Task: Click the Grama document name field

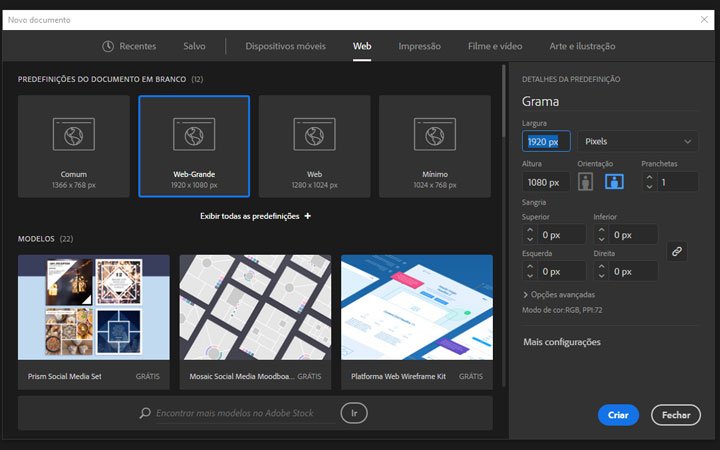Action: tap(610, 101)
